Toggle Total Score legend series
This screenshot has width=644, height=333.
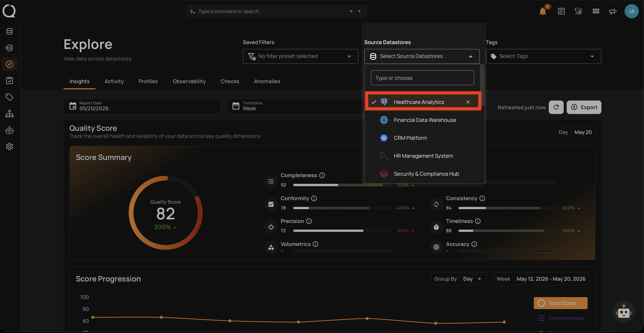(561, 303)
